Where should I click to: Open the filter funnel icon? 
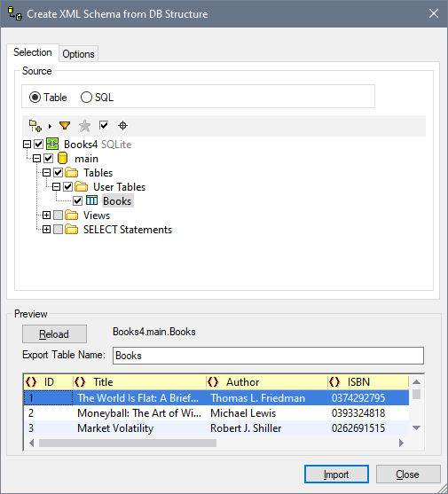[65, 126]
